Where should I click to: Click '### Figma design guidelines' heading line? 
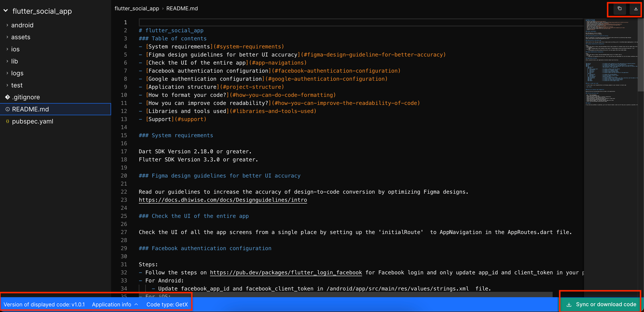click(x=219, y=176)
